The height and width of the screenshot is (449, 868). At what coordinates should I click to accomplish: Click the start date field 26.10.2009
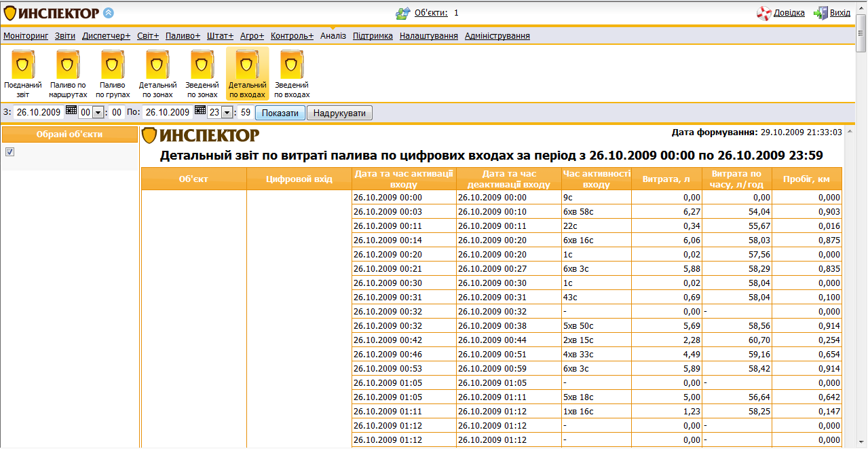(39, 113)
